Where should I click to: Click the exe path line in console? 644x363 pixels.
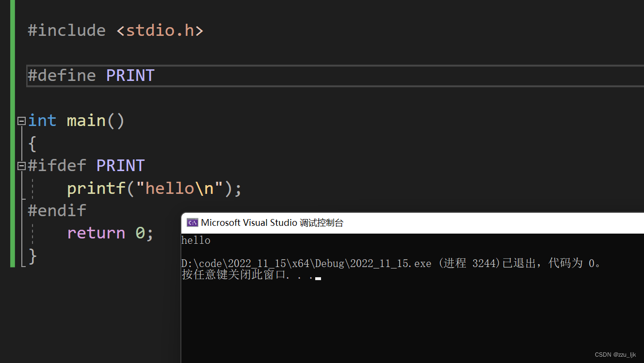392,264
